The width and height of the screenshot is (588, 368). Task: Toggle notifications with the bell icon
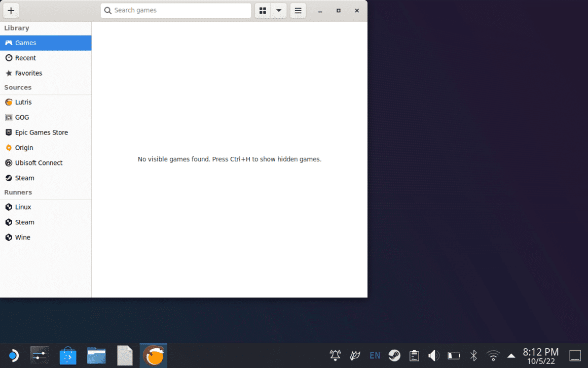point(335,355)
